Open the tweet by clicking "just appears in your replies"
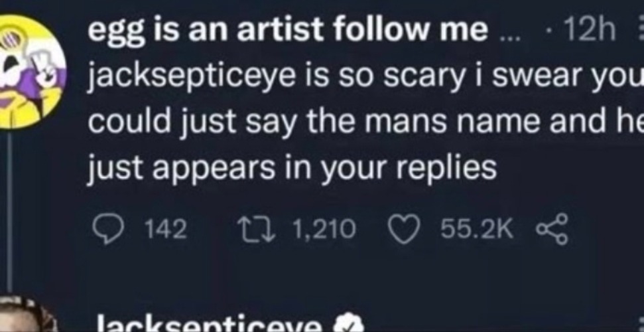This screenshot has width=644, height=332. tap(292, 169)
